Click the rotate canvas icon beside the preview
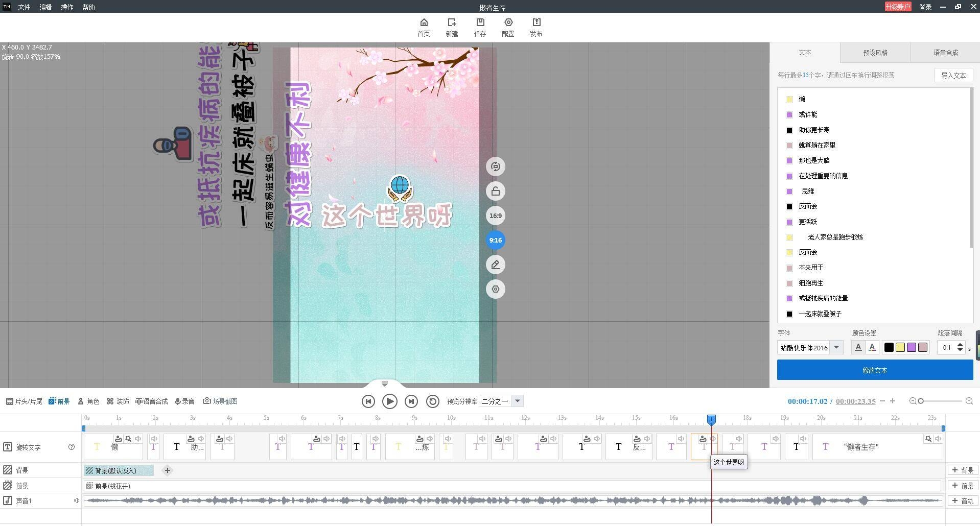This screenshot has height=526, width=980. coord(495,166)
